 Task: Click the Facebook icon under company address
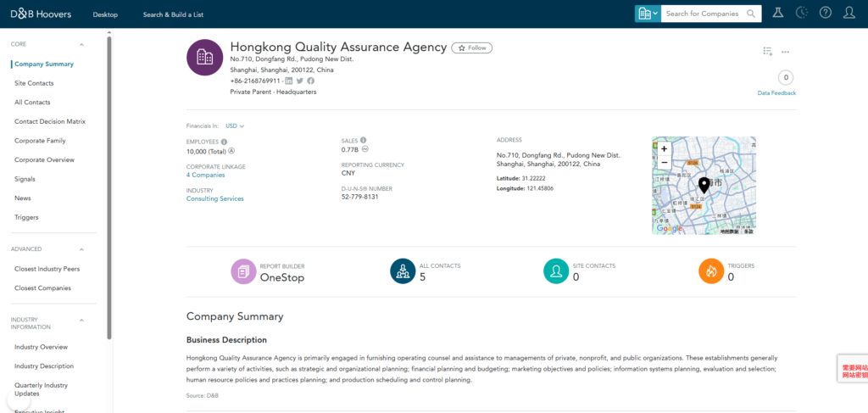[x=310, y=81]
